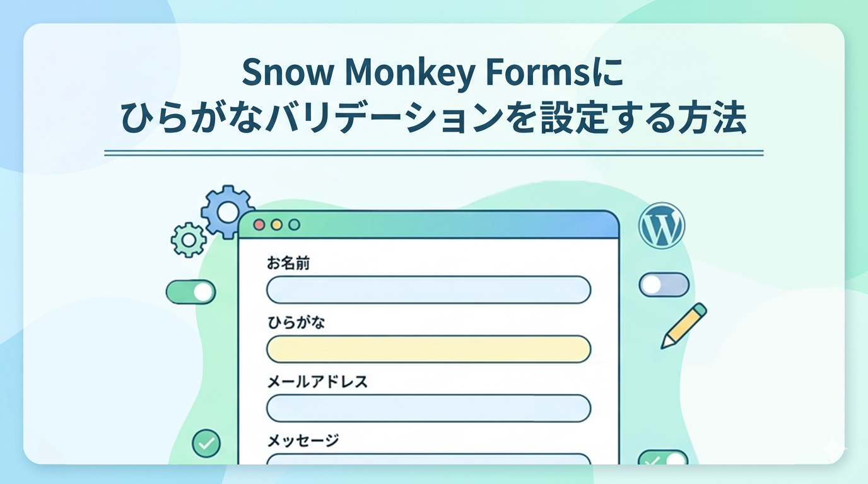Click the お名前 field label
This screenshot has height=484, width=868.
288,263
